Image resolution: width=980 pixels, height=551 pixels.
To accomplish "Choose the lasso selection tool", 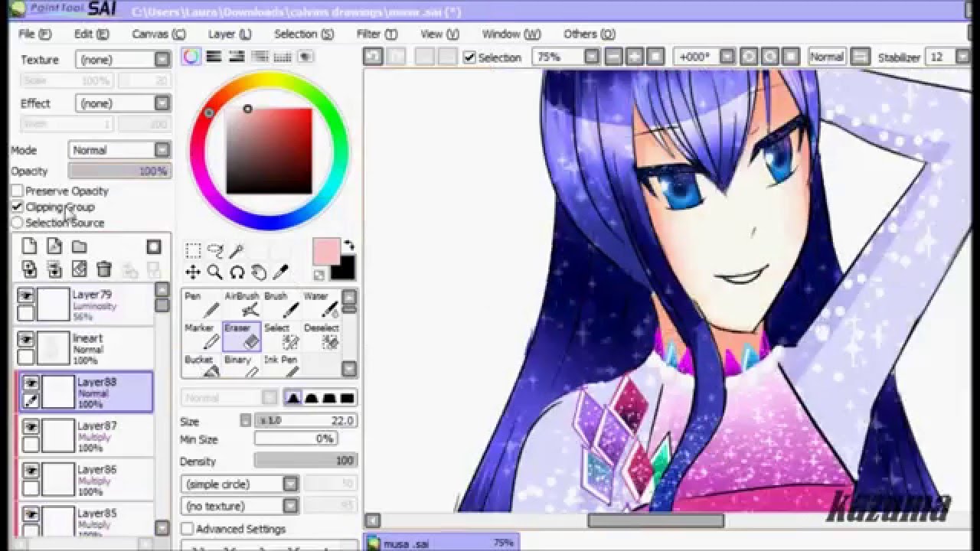I will point(215,251).
